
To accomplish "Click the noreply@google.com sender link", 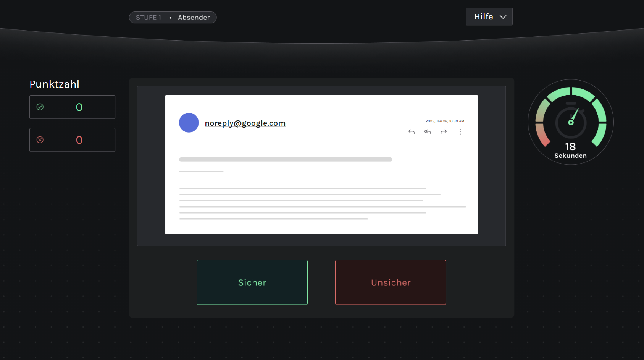I will (245, 123).
